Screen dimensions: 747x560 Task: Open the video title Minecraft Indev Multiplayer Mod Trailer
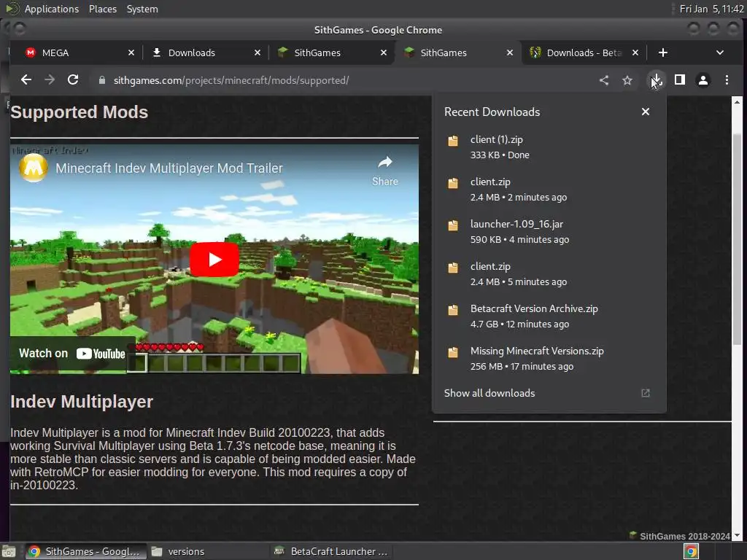(169, 168)
